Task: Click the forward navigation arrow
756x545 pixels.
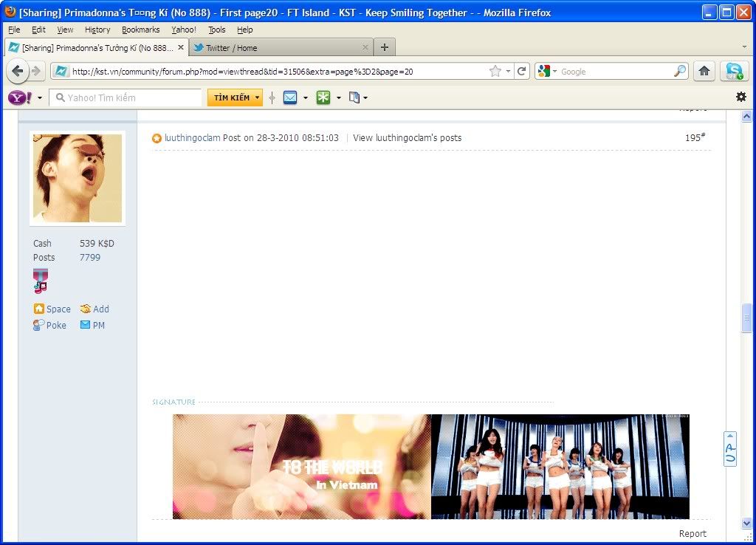Action: [36, 72]
